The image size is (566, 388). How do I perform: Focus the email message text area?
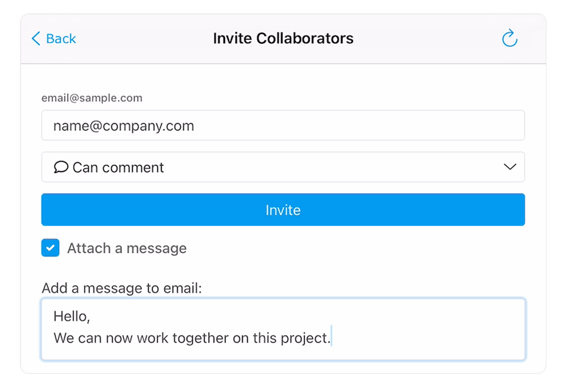click(283, 329)
